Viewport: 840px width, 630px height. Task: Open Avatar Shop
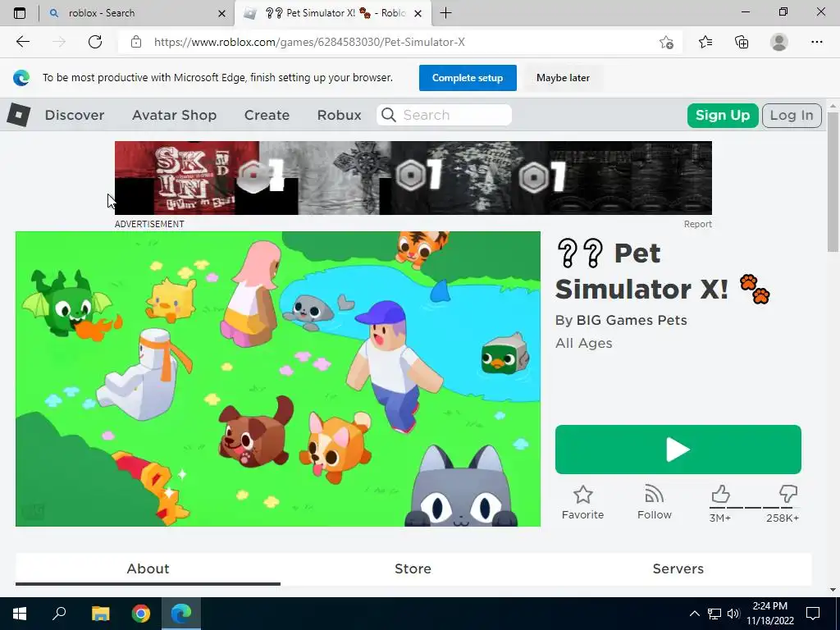click(x=174, y=115)
